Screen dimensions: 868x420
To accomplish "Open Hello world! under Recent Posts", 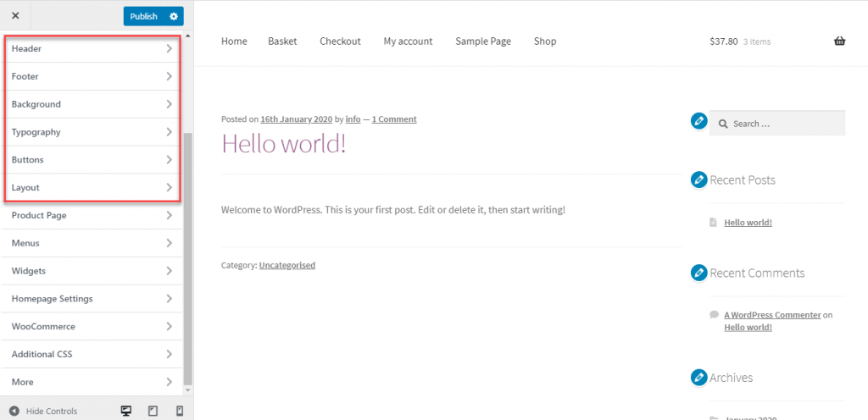I will coord(748,222).
